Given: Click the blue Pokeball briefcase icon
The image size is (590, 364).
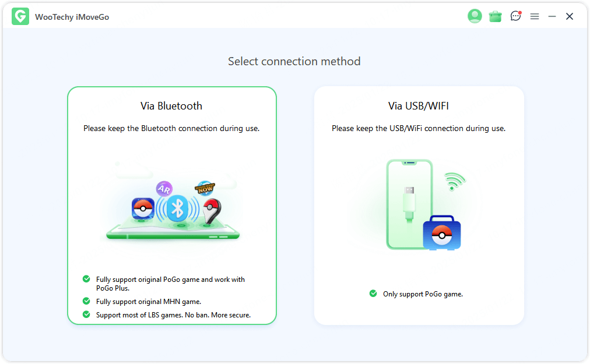Looking at the screenshot, I should pos(442,233).
